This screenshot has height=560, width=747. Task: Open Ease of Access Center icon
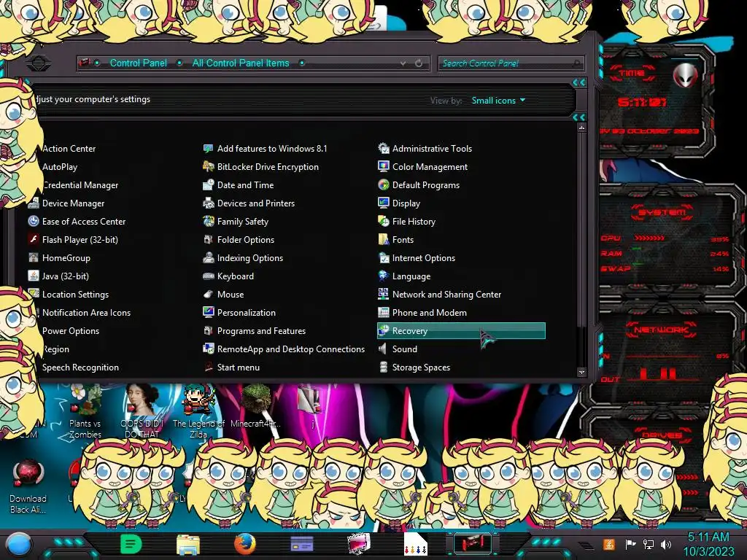pyautogui.click(x=34, y=221)
